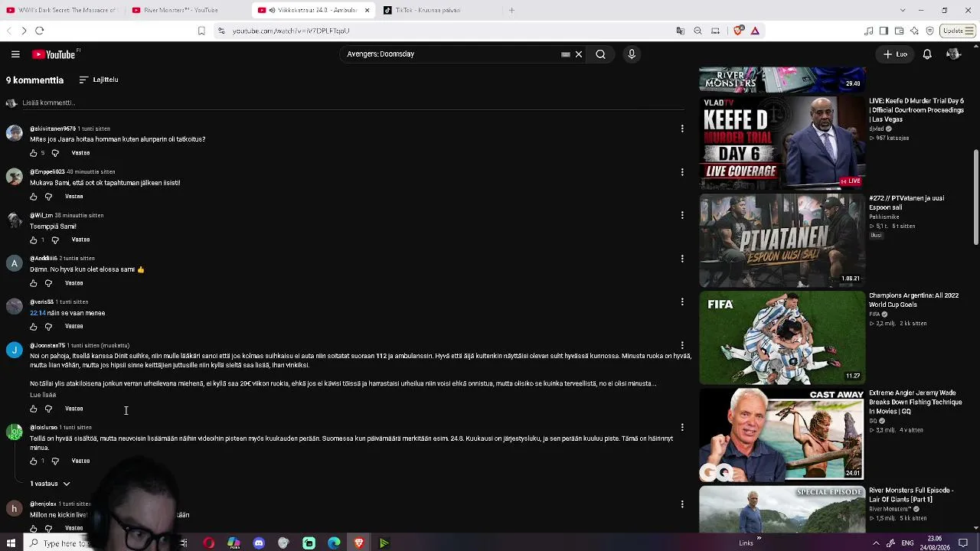The image size is (980, 551).
Task: Open Brave Rewards triangle icon
Action: [x=755, y=31]
